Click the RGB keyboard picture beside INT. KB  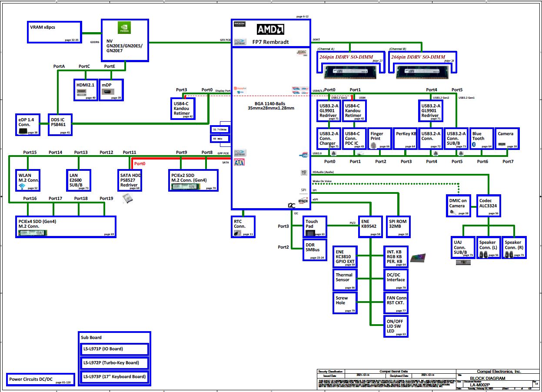click(x=418, y=257)
